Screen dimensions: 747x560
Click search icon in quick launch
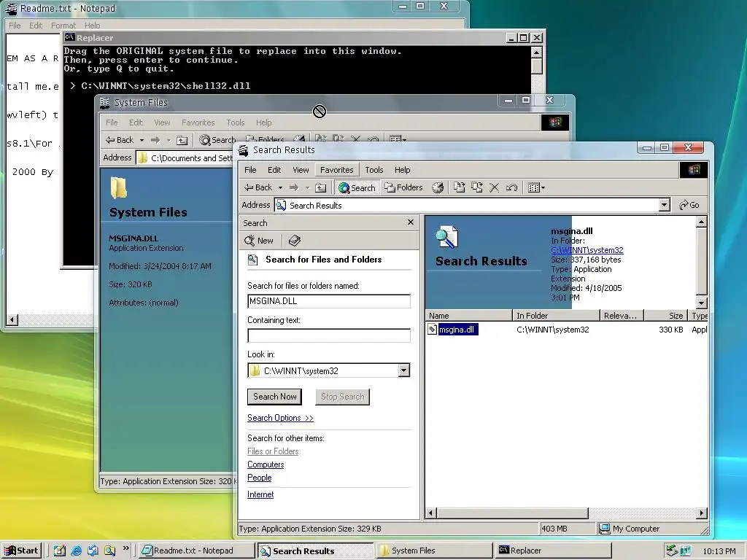click(x=110, y=551)
